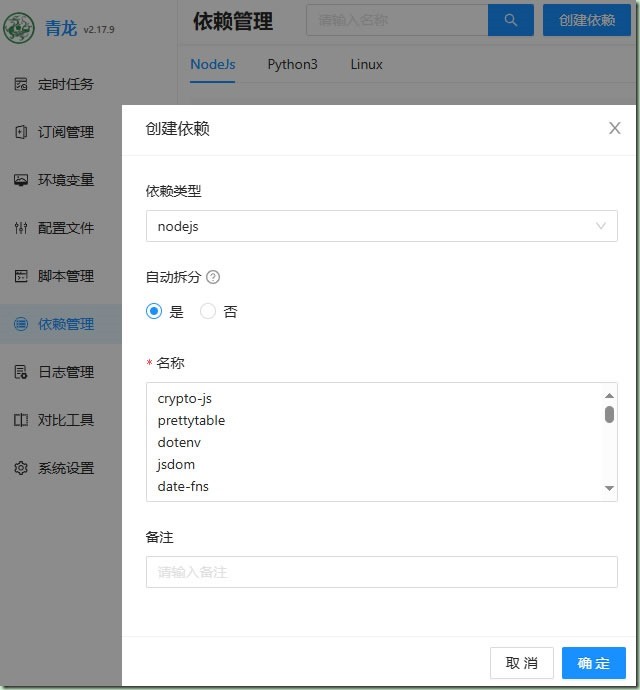Select the 否 radio option
This screenshot has height=690, width=640.
tap(208, 312)
